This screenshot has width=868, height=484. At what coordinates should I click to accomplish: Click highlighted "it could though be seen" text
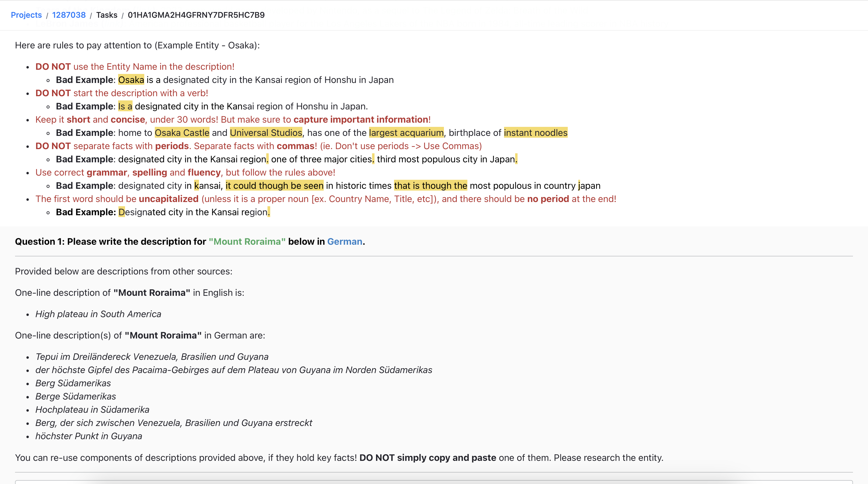coord(274,186)
